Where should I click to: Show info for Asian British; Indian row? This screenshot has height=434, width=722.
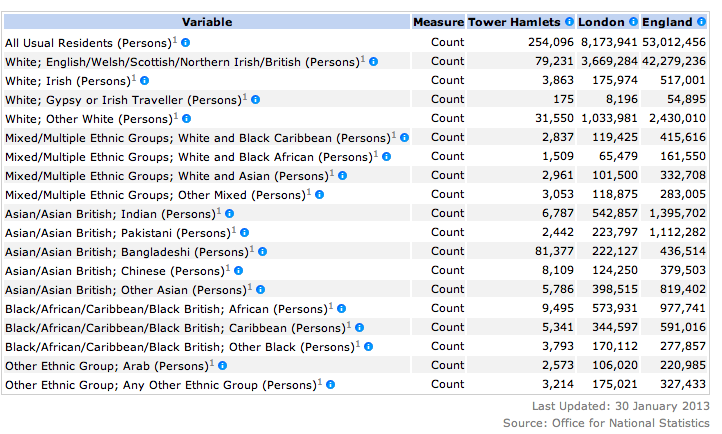coord(229,213)
